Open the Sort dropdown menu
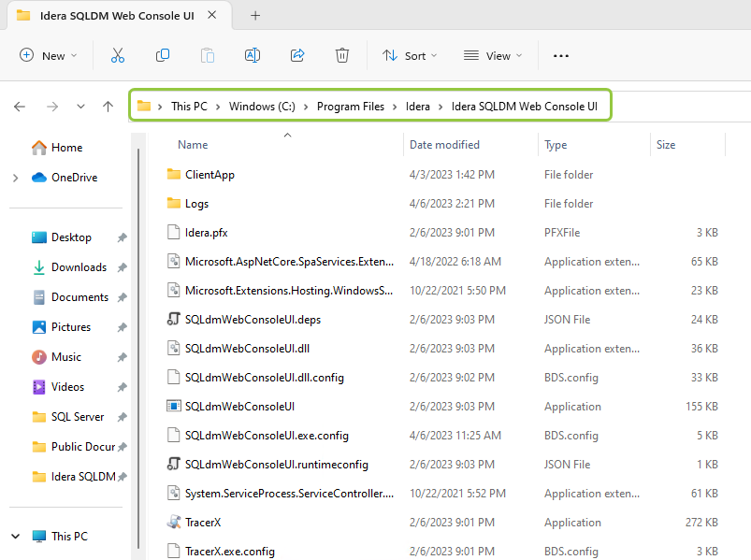The image size is (751, 560). 410,56
